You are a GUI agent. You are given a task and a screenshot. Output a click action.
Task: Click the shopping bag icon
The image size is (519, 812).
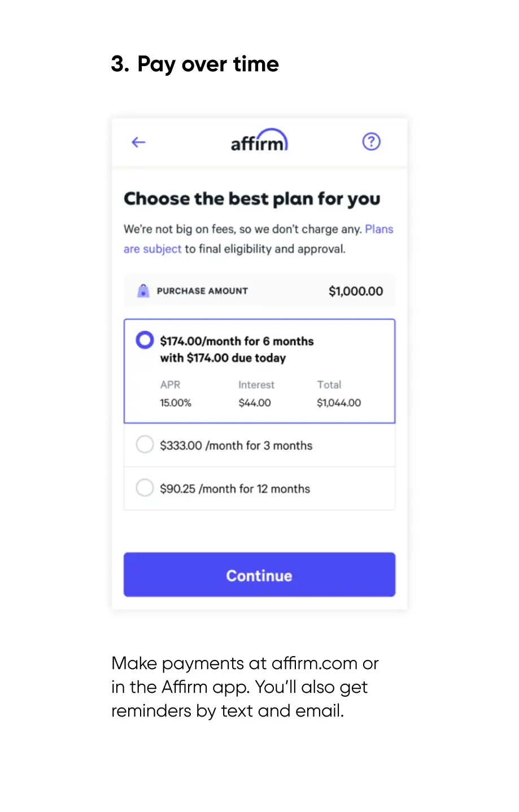point(143,291)
